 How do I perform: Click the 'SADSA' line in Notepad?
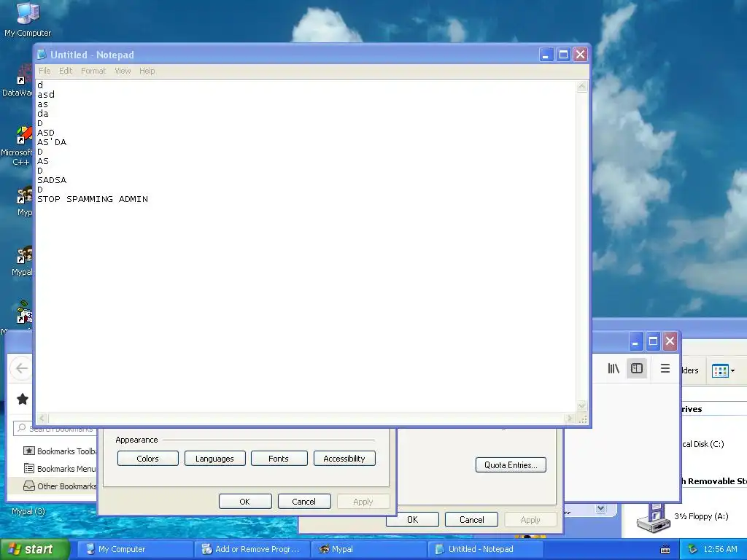point(52,180)
